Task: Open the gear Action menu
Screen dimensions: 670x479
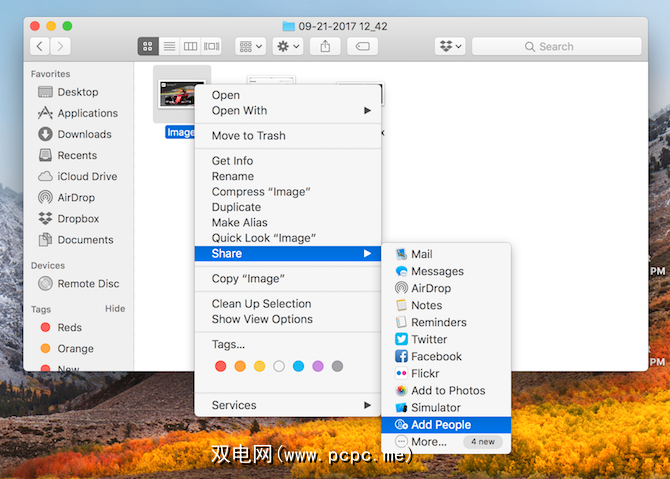Action: click(x=288, y=46)
